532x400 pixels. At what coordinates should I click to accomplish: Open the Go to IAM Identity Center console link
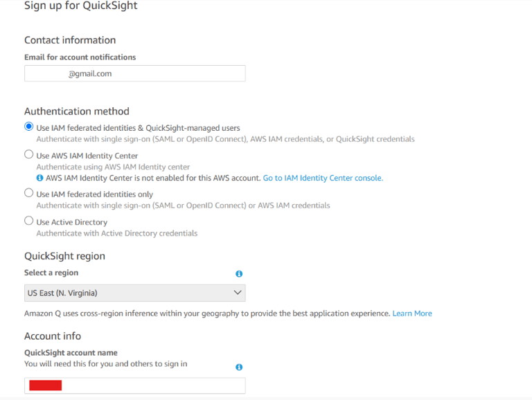pyautogui.click(x=323, y=178)
